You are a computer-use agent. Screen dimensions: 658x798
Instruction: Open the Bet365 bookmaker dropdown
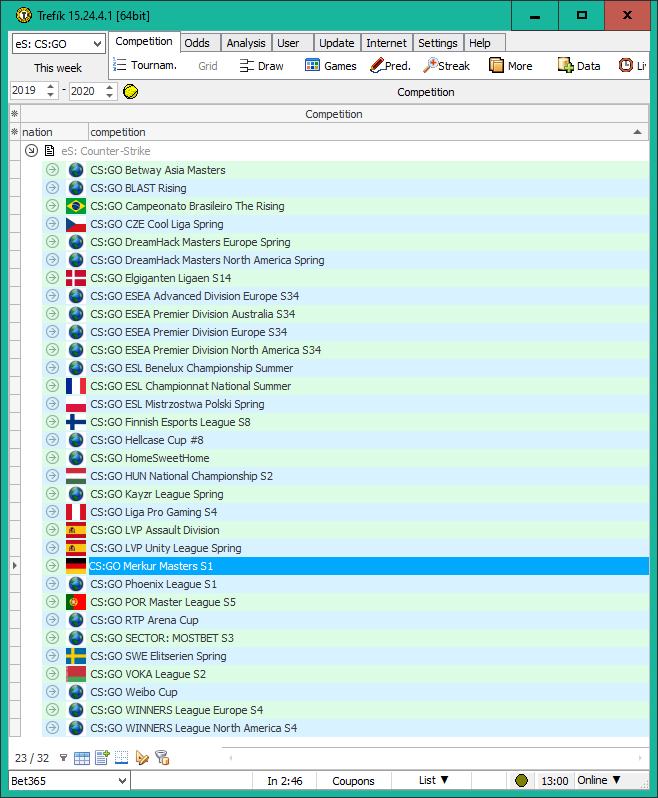(68, 780)
